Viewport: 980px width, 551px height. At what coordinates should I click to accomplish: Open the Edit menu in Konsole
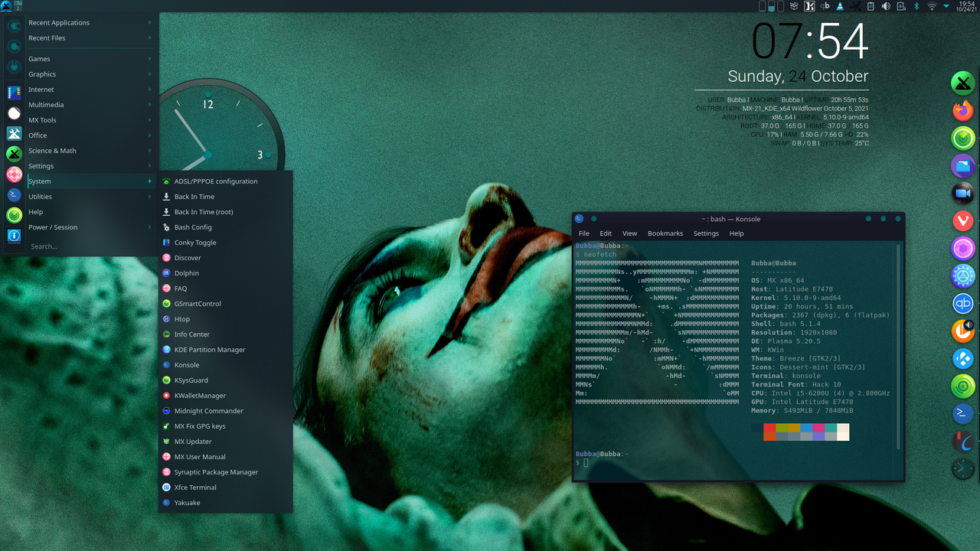click(x=606, y=233)
